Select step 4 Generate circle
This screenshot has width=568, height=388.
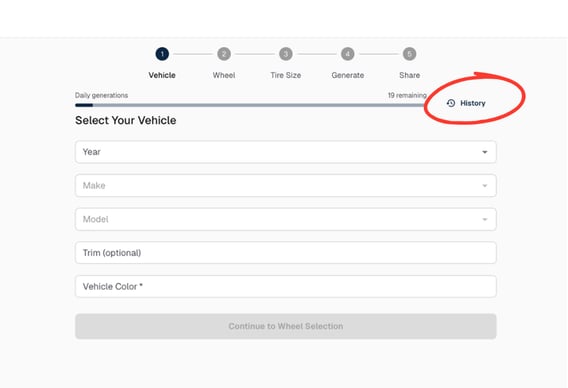tap(348, 54)
